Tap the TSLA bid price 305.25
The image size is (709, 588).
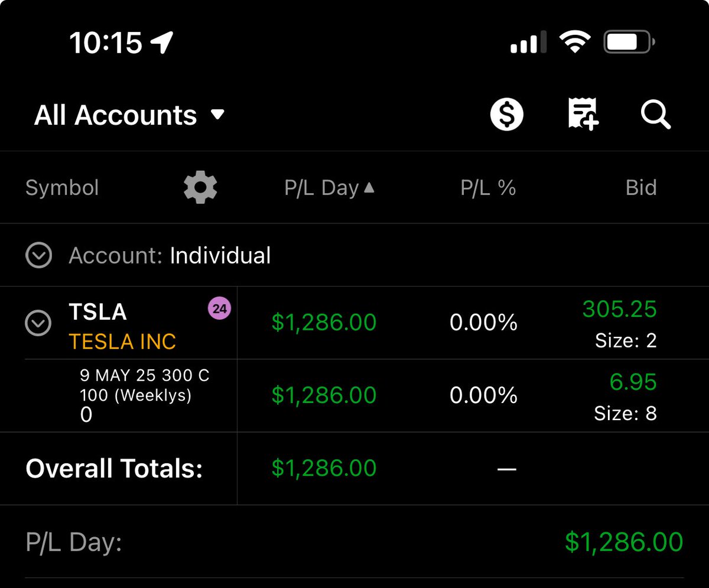click(x=619, y=309)
